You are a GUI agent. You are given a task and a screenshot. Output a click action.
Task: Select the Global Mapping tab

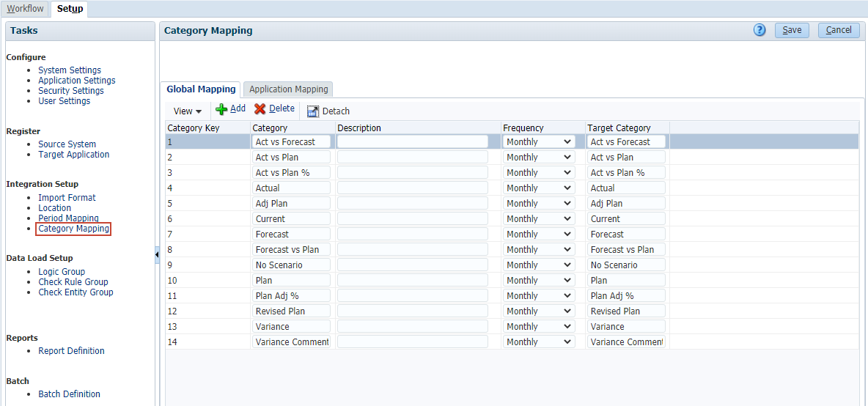(x=201, y=89)
